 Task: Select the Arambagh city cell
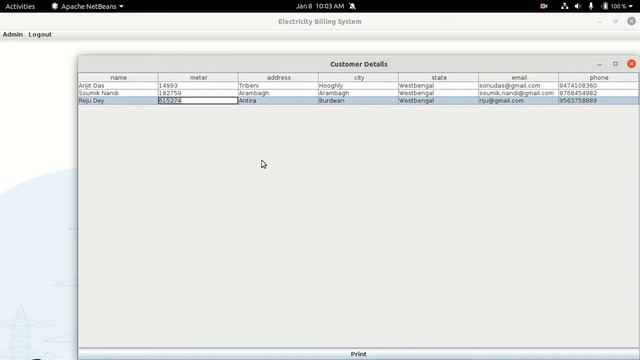[358, 93]
